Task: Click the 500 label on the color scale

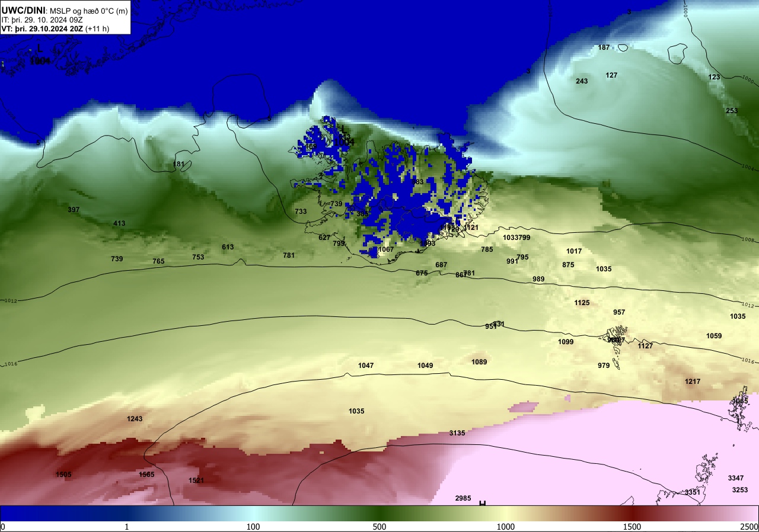Action: click(x=379, y=527)
